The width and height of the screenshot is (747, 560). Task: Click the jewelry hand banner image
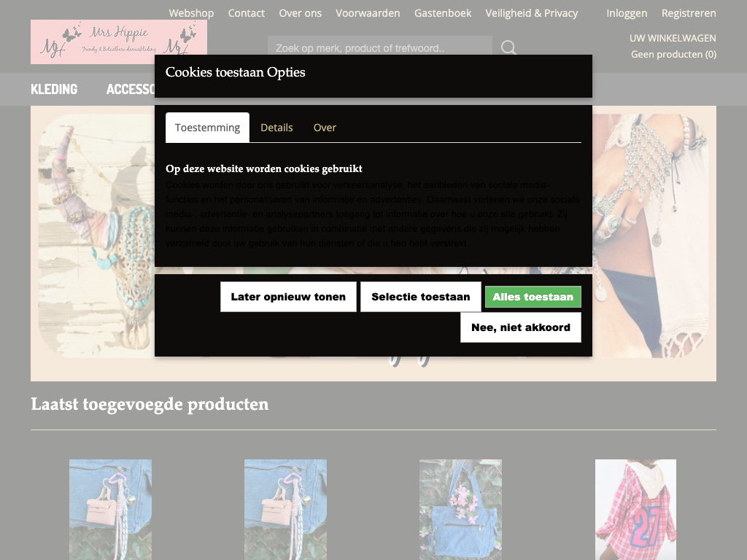coord(650,236)
